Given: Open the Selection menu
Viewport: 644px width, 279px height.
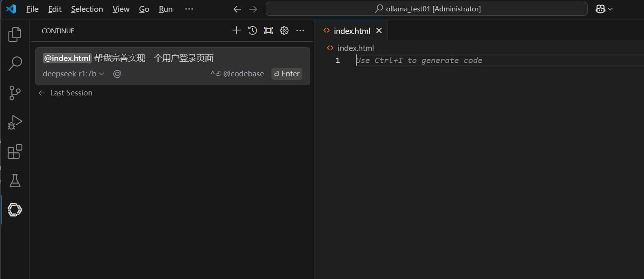Looking at the screenshot, I should (x=87, y=9).
